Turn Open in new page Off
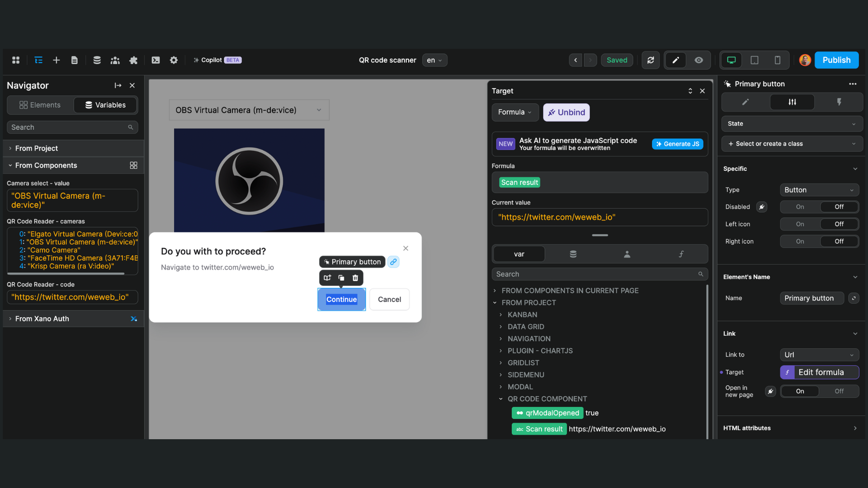 [839, 391]
